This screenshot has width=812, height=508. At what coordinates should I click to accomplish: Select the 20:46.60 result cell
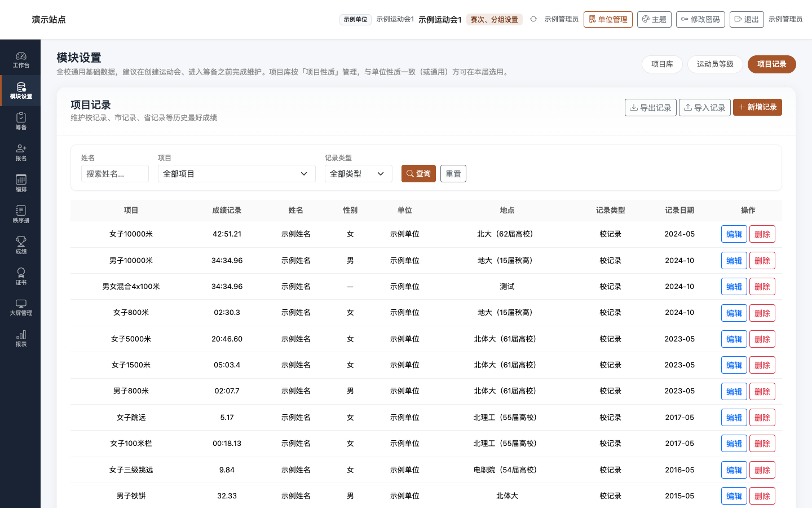(227, 339)
